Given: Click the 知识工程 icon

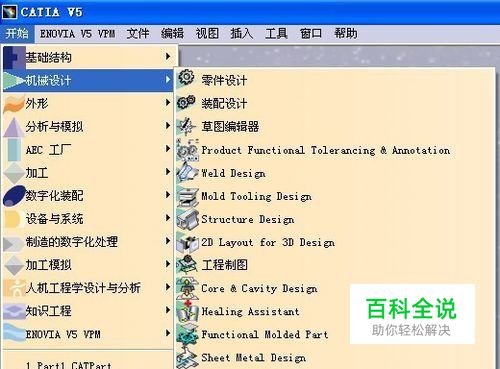Looking at the screenshot, I should point(14,311).
